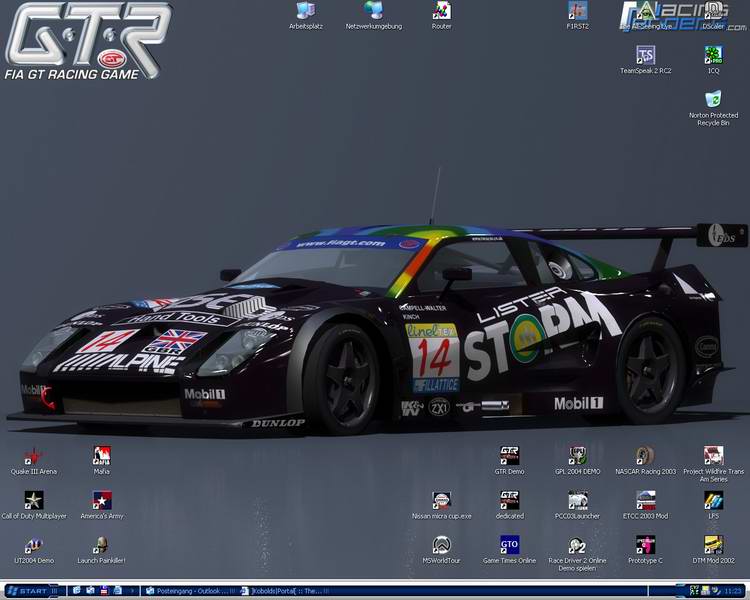Open Race Driver 2 Online Demo shortcut
The width and height of the screenshot is (750, 600).
[577, 554]
